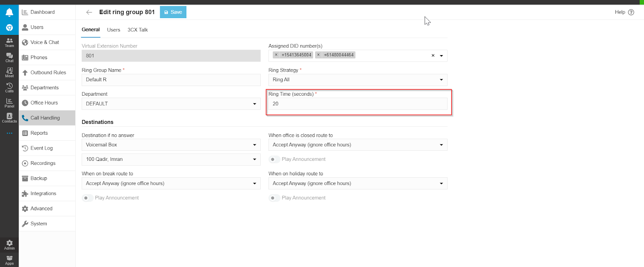Switch to the Users tab
This screenshot has height=267, width=644.
114,30
